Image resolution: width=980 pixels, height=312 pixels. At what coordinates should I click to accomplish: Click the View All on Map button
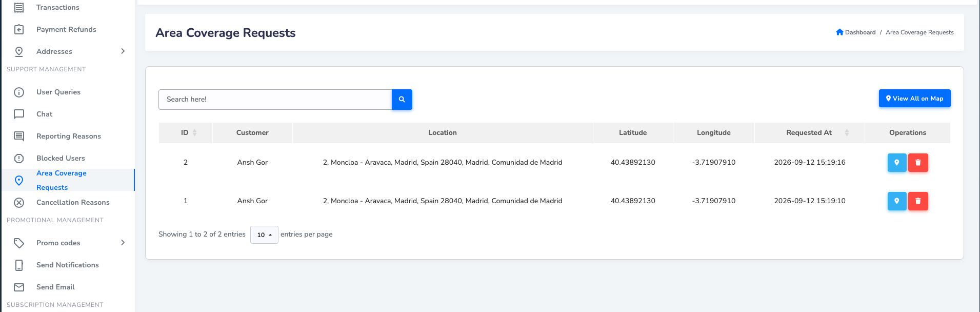coord(915,99)
